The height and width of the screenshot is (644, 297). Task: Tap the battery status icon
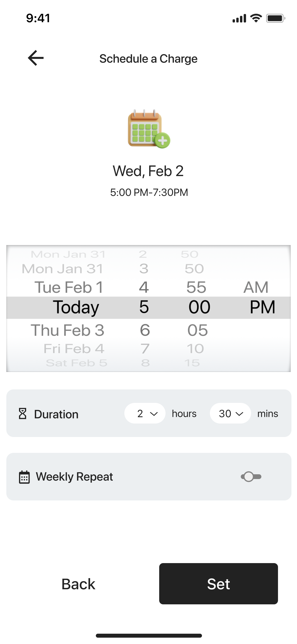coord(275,18)
